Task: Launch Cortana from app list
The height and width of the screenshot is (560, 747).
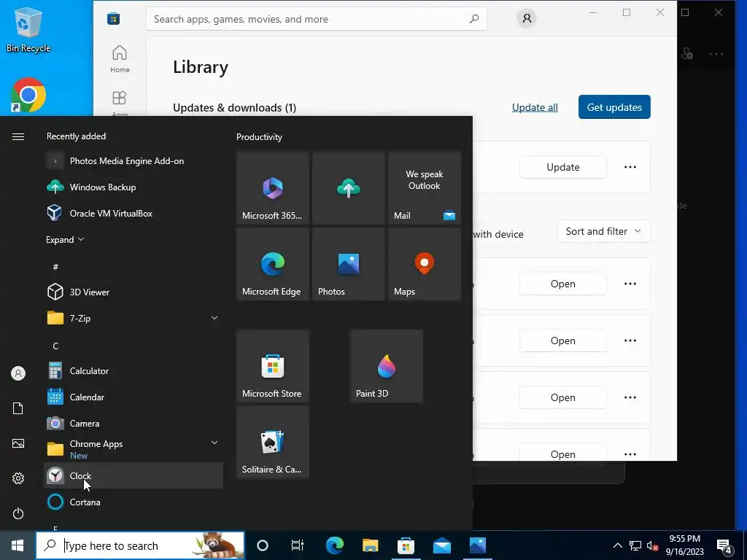Action: [x=133, y=502]
